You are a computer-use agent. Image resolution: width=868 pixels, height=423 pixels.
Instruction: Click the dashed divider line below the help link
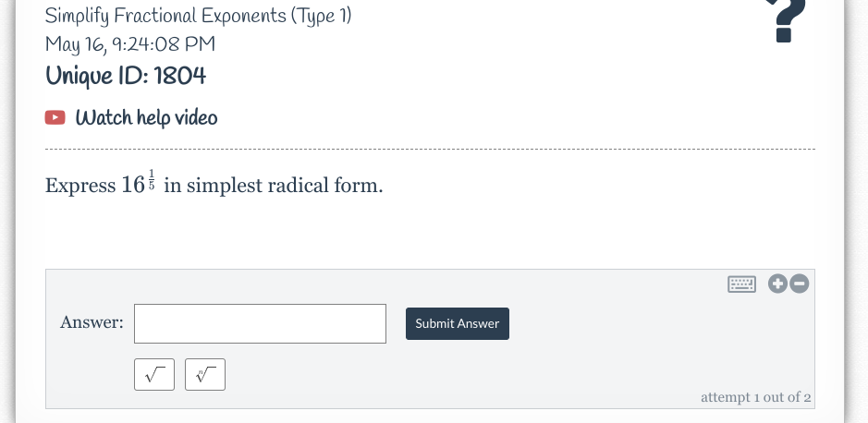(x=430, y=151)
